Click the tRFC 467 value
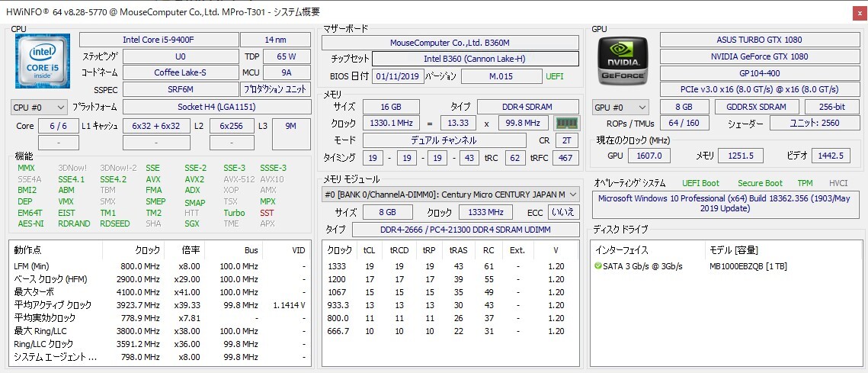 point(565,158)
